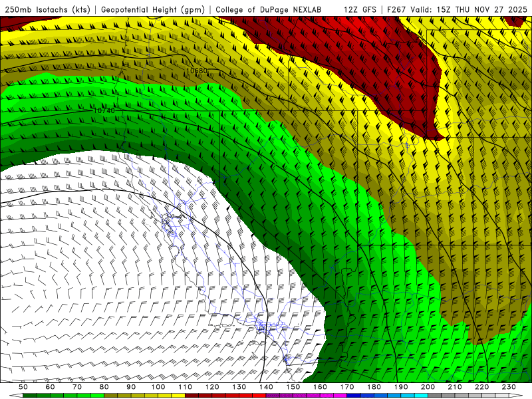Click the darkest green swatch beneath 50
Screen dimensions: 532x399
pyautogui.click(x=30, y=396)
